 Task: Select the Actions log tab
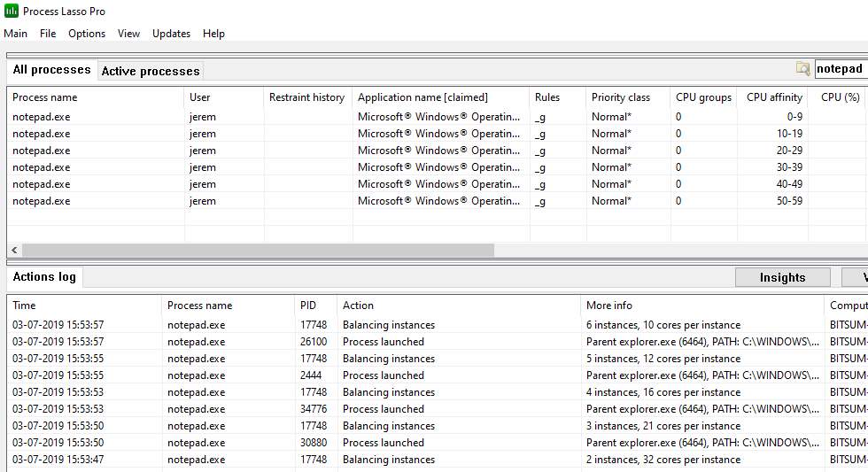(44, 276)
